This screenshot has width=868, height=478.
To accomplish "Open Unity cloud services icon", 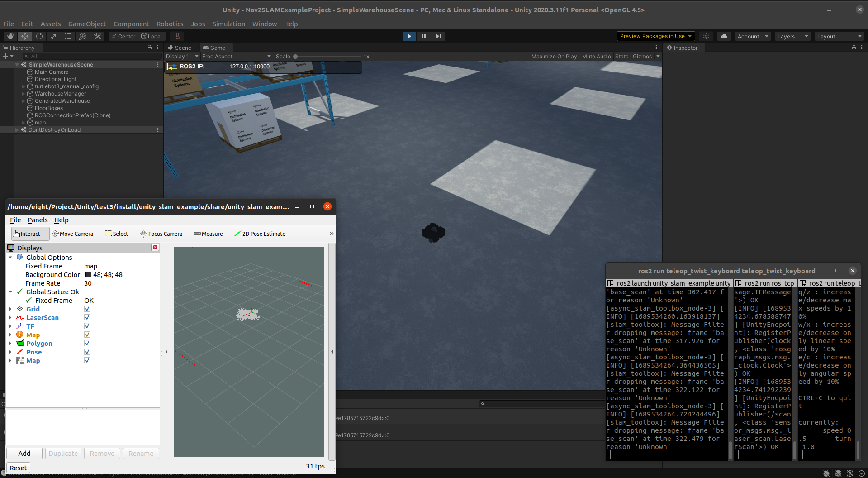I will pyautogui.click(x=724, y=36).
